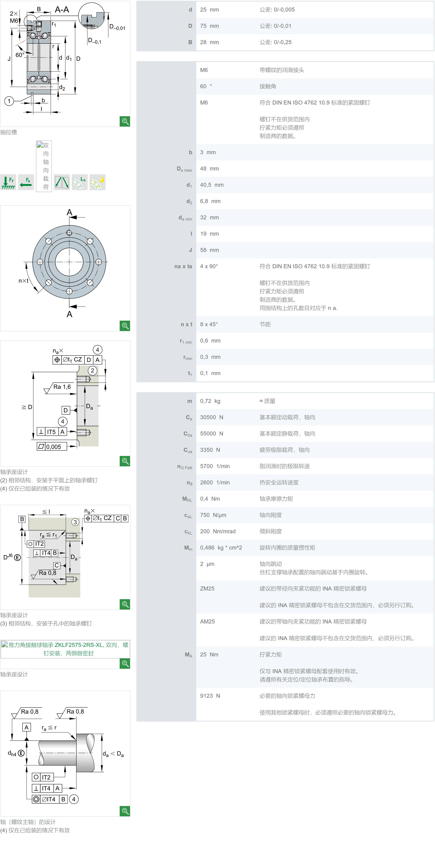The height and width of the screenshot is (868, 435).
Task: Click the AM25 locknut designation
Action: 207,621
